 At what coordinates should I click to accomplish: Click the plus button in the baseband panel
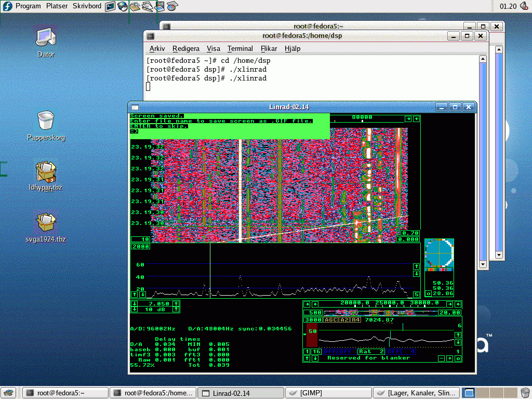[x=449, y=358]
